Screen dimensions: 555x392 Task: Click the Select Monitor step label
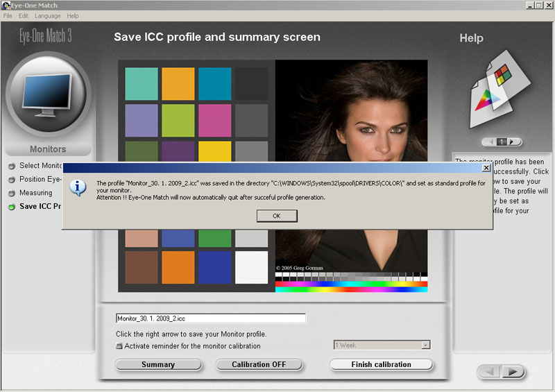41,166
